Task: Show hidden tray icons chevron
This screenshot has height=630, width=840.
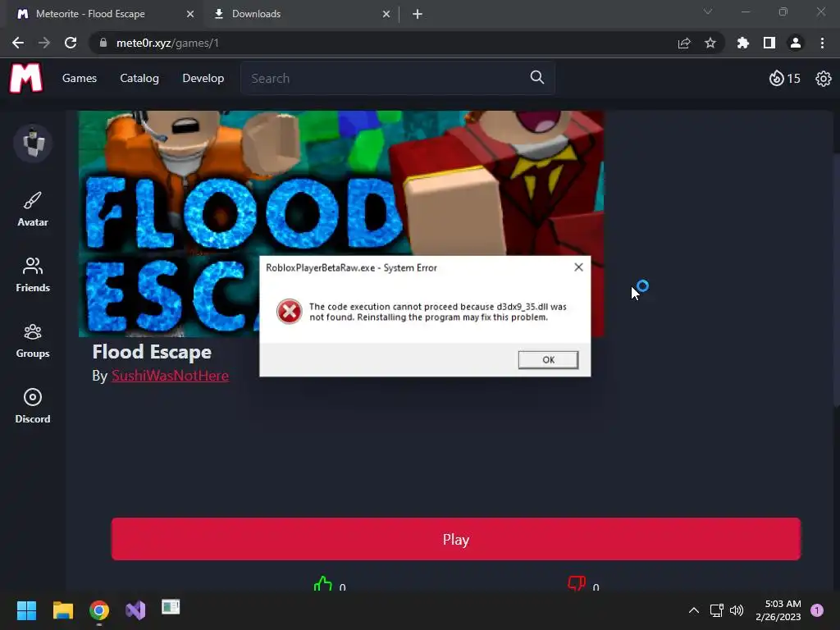Action: (694, 610)
